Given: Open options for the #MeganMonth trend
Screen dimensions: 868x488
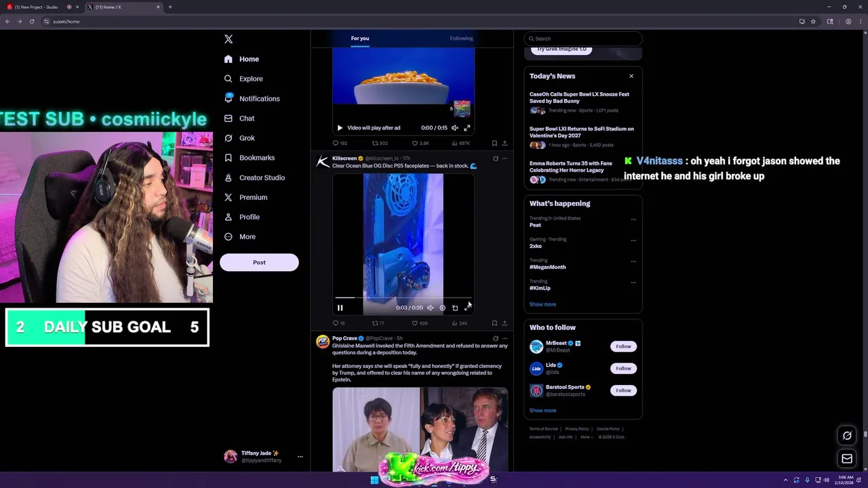Looking at the screenshot, I should [633, 261].
